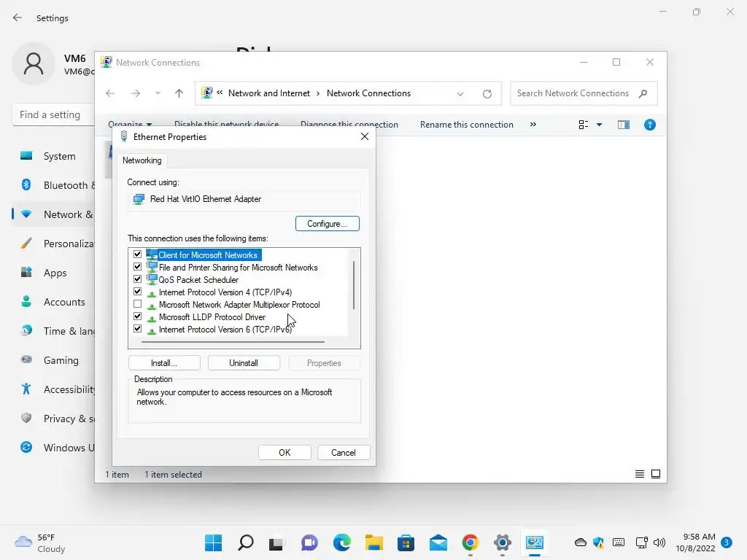Open Apps in Settings sidebar
Viewport: 747px width, 560px height.
coord(53,273)
